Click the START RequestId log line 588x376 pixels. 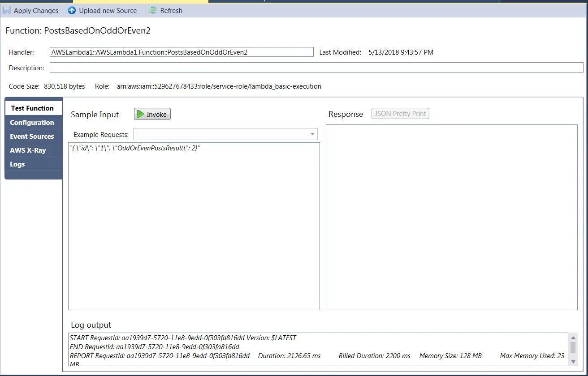183,338
